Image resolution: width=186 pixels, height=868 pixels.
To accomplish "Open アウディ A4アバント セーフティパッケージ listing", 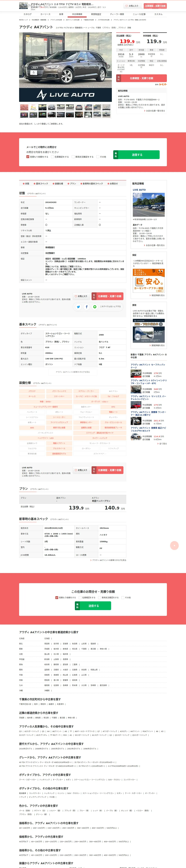I will pos(148,366).
